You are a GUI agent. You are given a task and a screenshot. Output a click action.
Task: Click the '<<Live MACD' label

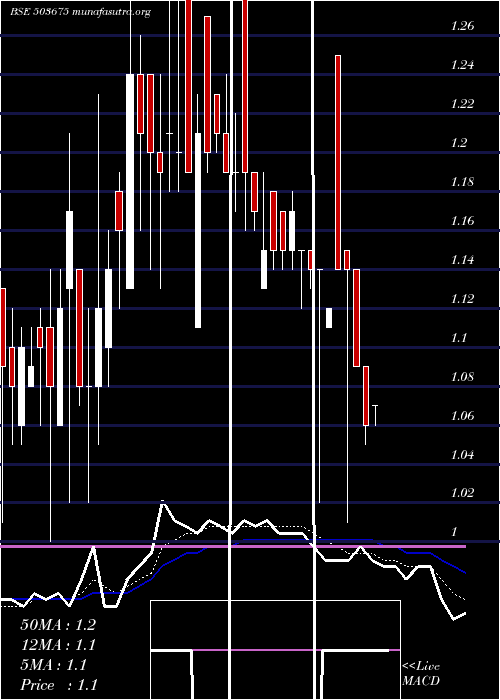coord(421,674)
